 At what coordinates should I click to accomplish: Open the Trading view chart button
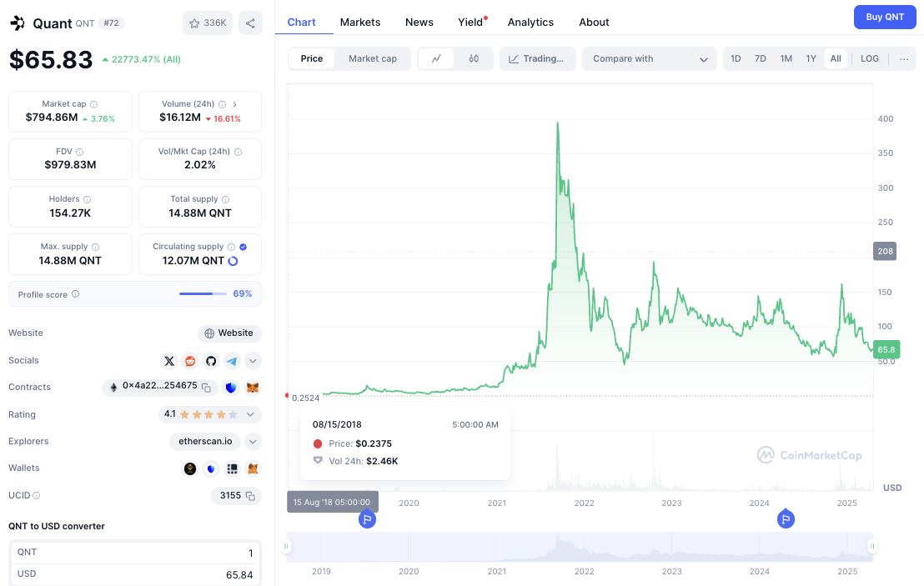pos(537,59)
